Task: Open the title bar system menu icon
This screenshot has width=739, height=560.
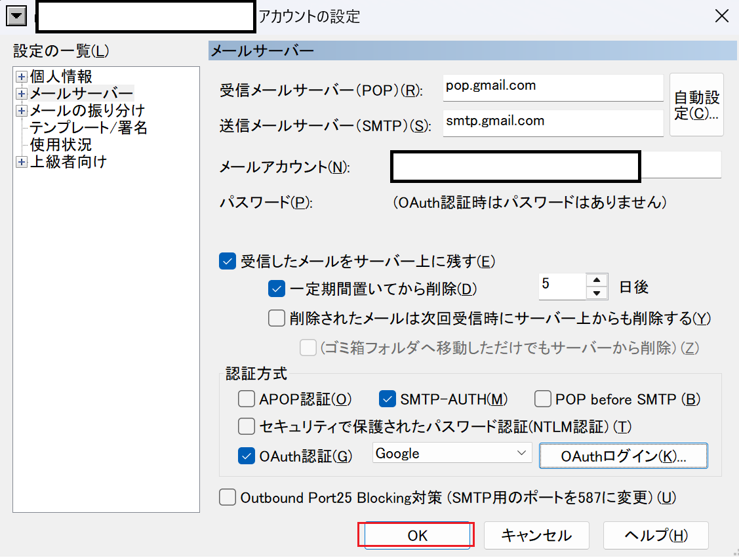Action: [16, 16]
